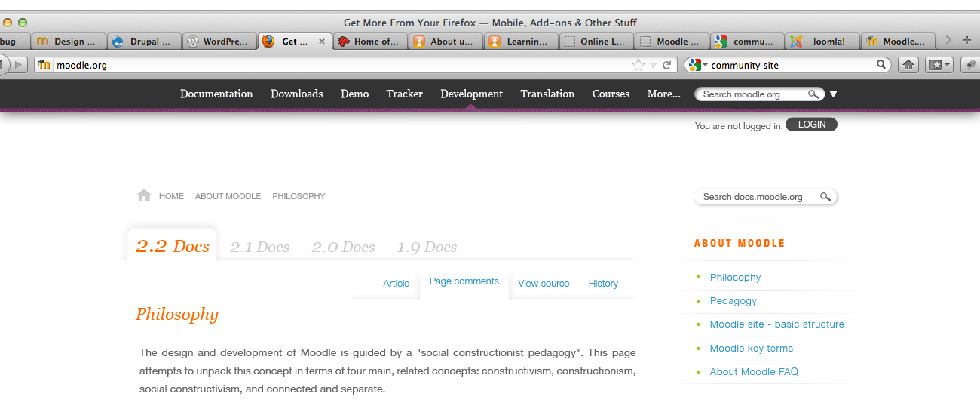Open Moodle site - basic structure link
980x409 pixels.
(x=776, y=324)
